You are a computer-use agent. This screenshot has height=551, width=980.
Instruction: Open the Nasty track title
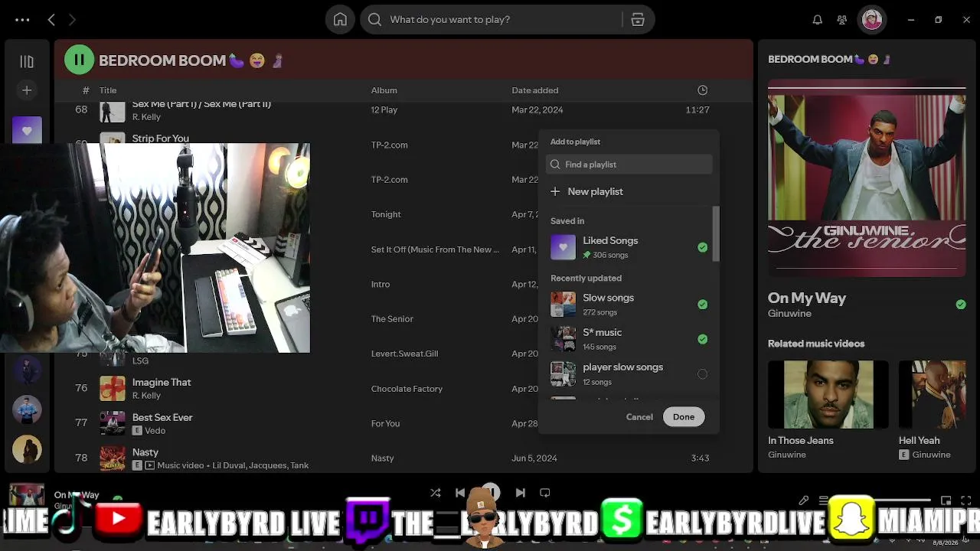pyautogui.click(x=145, y=452)
